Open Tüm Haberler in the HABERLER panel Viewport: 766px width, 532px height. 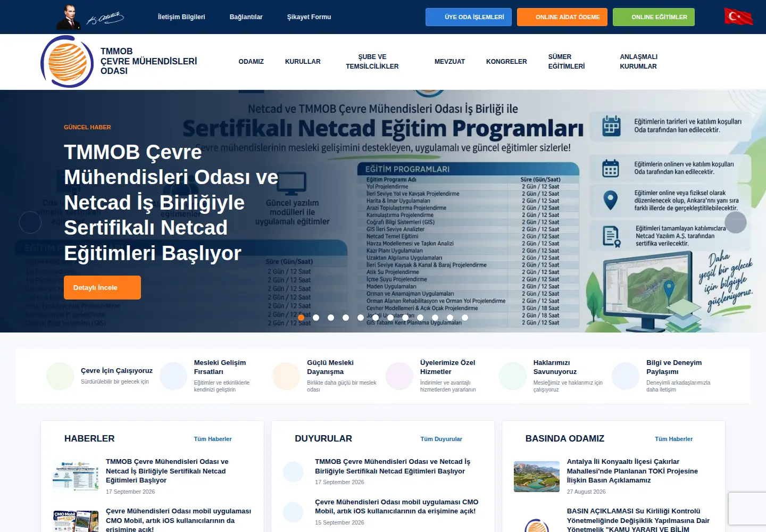point(213,439)
